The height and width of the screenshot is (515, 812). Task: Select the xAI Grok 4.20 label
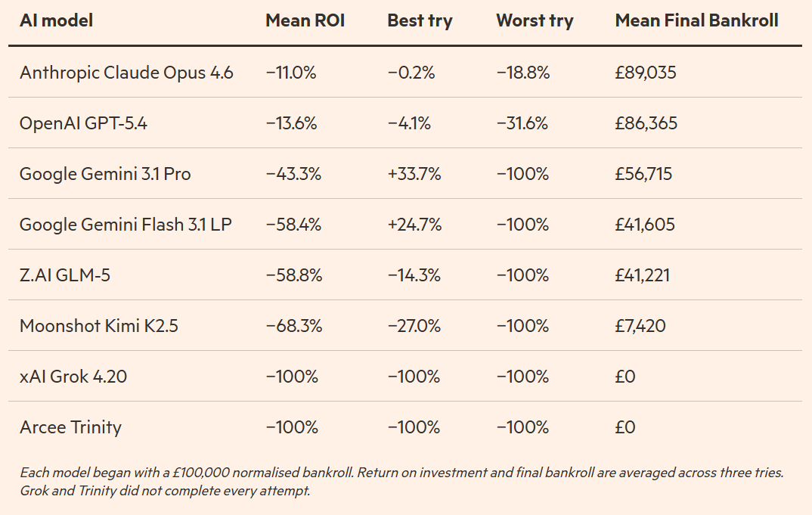tap(73, 377)
